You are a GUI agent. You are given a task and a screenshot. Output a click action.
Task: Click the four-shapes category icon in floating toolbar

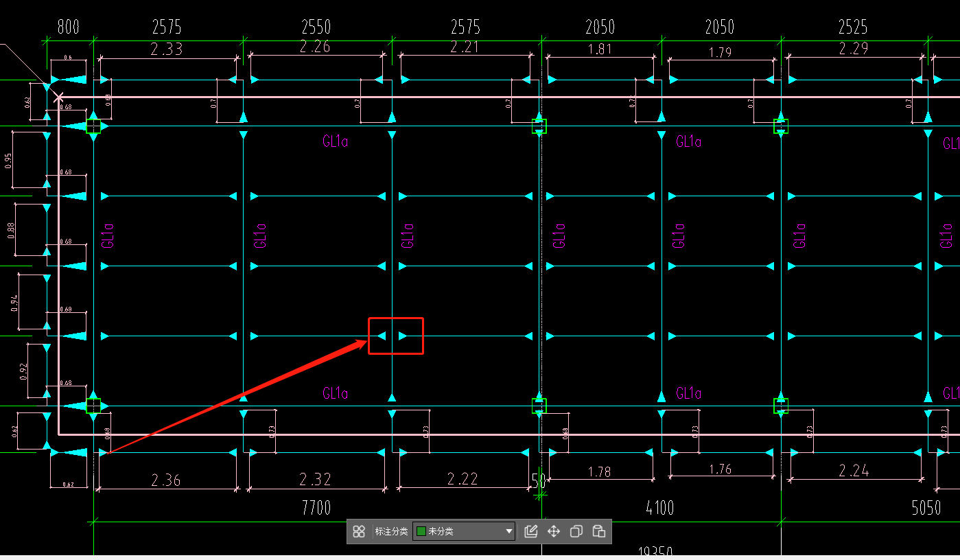359,531
